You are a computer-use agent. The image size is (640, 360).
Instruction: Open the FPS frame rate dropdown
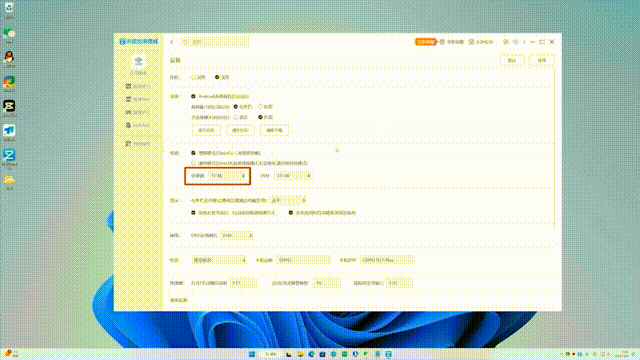237,236
